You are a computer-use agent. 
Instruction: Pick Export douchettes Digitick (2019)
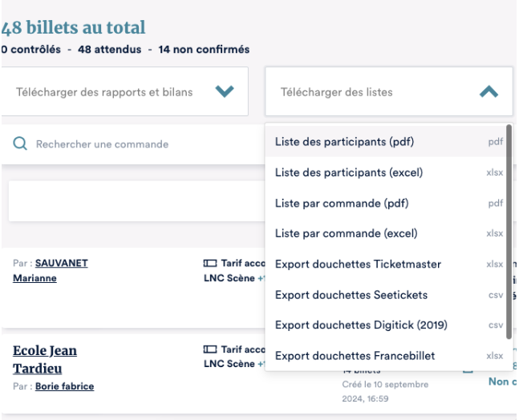click(360, 325)
